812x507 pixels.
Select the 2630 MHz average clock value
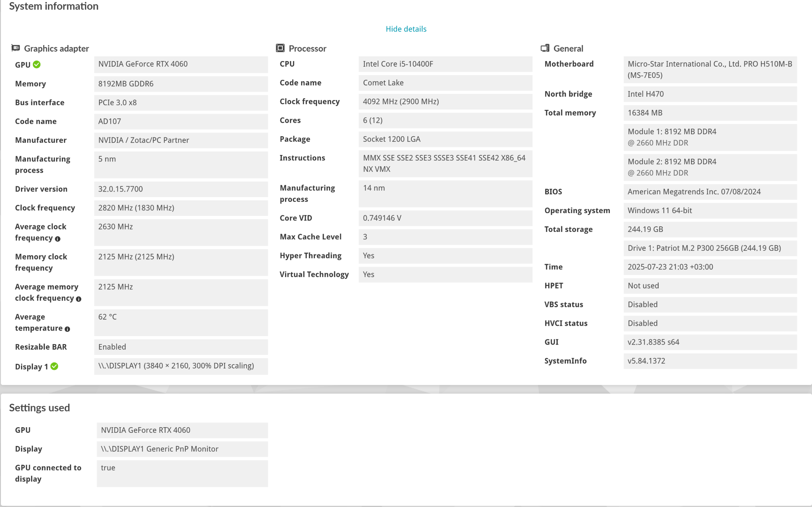pos(181,232)
